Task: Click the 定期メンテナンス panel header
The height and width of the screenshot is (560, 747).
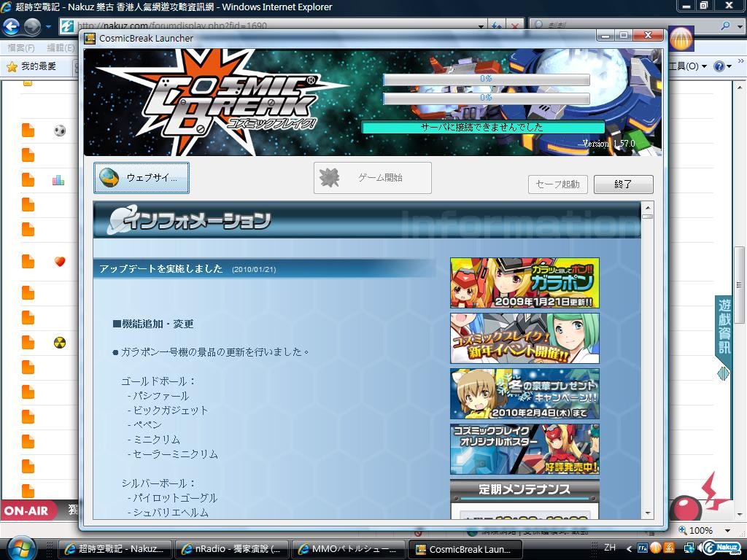Action: (525, 489)
